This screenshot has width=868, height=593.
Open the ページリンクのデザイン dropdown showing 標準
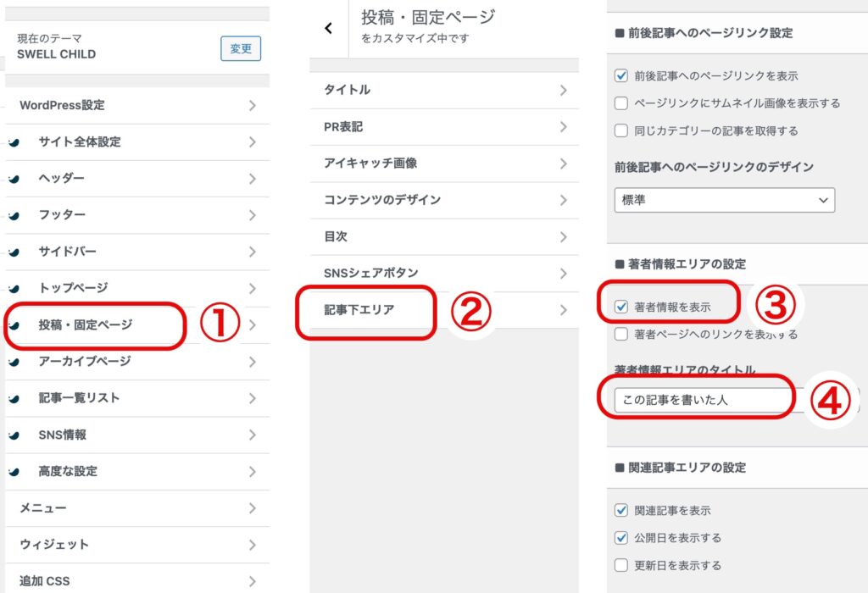click(x=724, y=200)
